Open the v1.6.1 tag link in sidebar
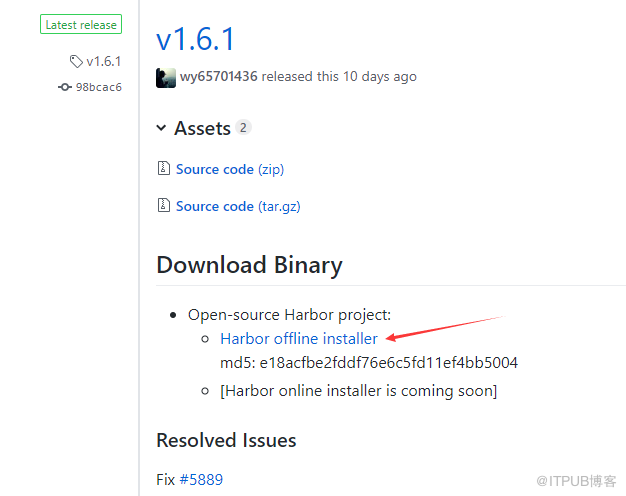This screenshot has height=496, width=626. (103, 61)
